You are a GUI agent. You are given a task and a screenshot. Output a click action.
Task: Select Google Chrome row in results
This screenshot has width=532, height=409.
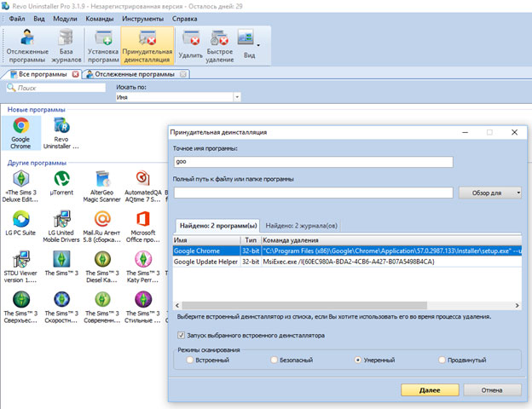click(348, 251)
